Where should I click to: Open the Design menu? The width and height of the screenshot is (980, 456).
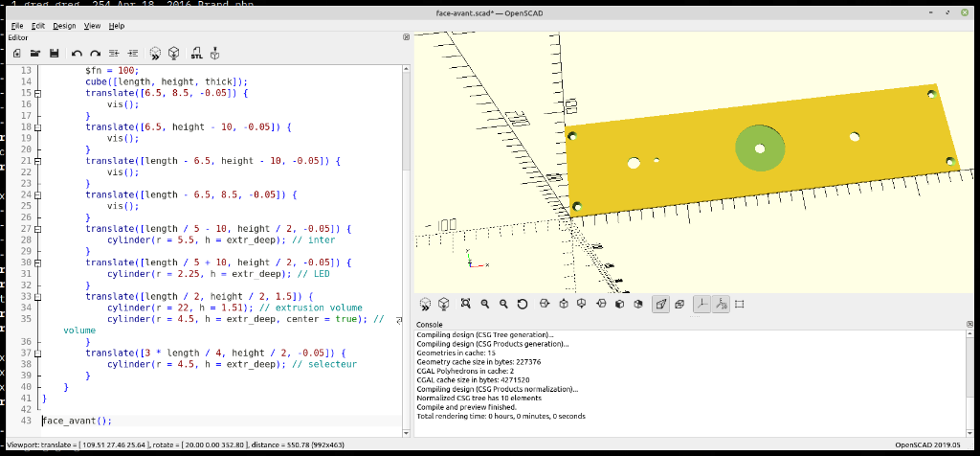tap(64, 26)
